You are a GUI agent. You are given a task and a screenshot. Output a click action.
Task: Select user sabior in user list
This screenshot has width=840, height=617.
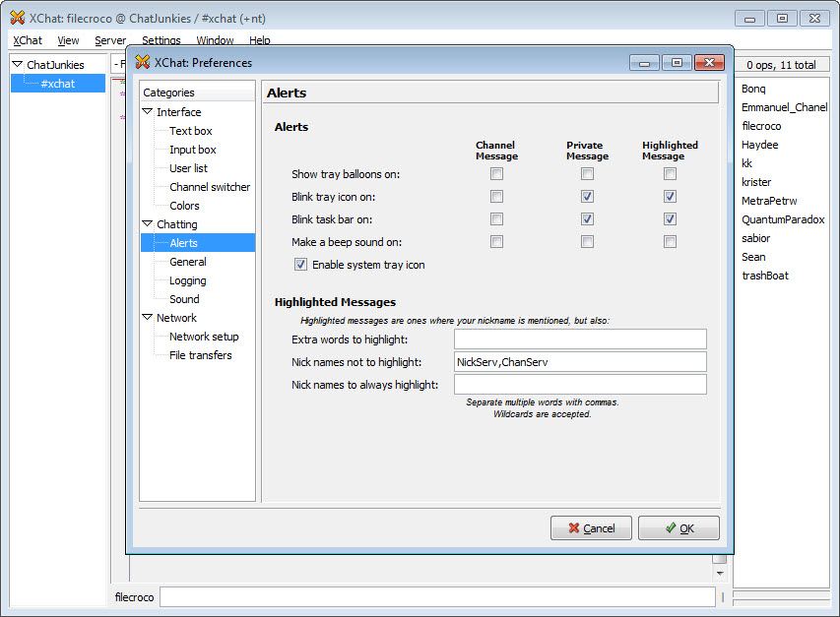click(x=756, y=239)
